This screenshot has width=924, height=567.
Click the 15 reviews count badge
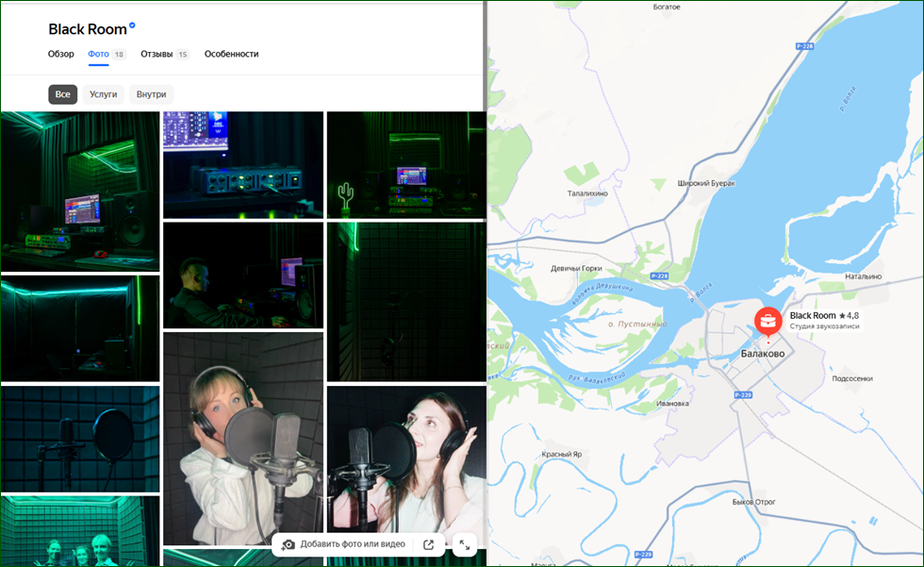click(x=183, y=54)
